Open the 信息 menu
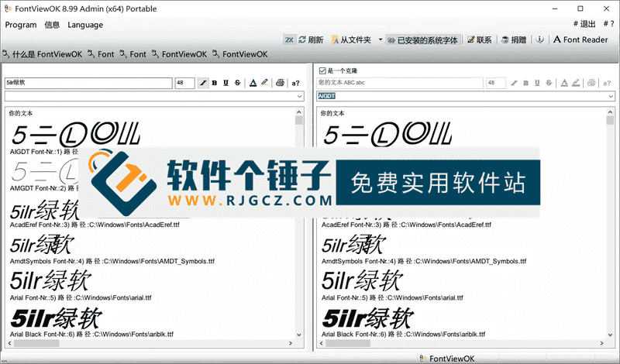620x364 pixels. tap(52, 25)
